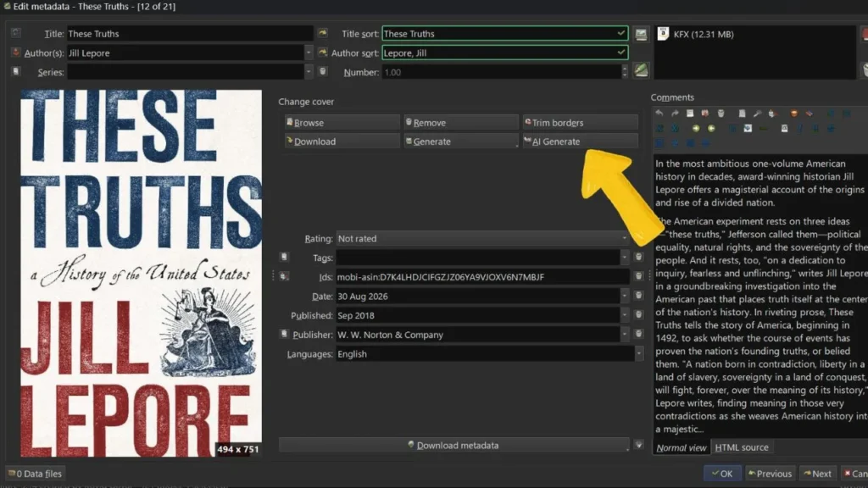
Task: Remove formatting trash icon in Comments toolbar
Action: click(721, 114)
